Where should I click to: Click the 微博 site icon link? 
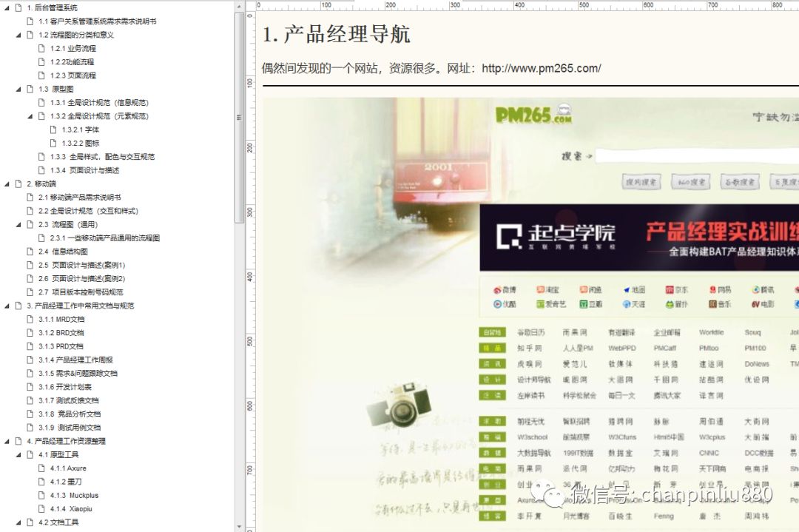505,289
